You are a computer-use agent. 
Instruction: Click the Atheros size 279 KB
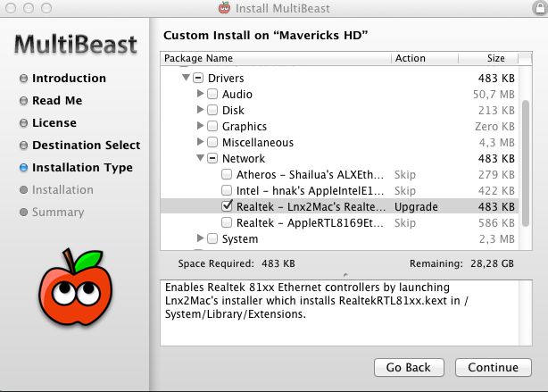[496, 174]
